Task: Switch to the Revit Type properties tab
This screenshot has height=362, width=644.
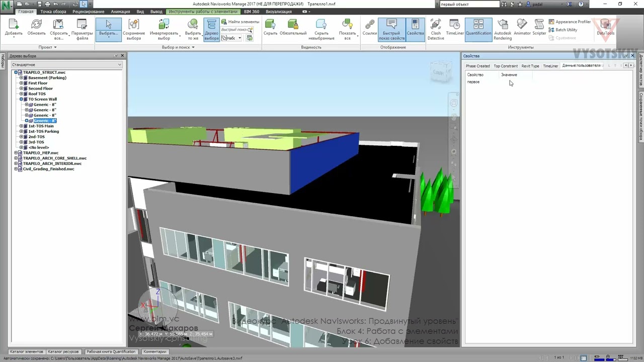Action: (530, 66)
